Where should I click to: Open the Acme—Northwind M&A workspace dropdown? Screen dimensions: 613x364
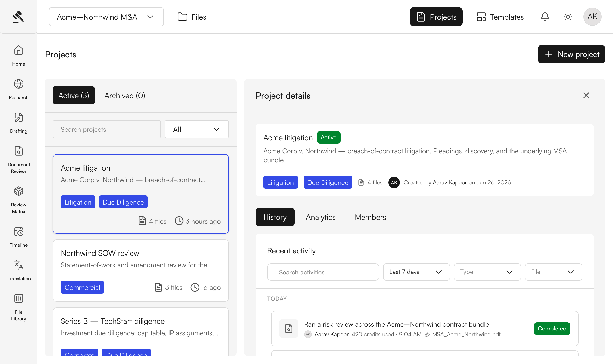click(x=106, y=17)
